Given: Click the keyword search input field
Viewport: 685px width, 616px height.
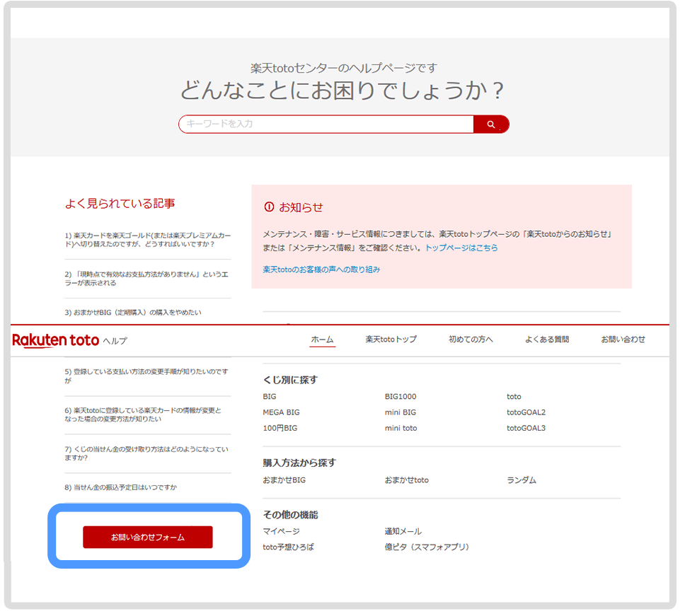Looking at the screenshot, I should tap(326, 124).
